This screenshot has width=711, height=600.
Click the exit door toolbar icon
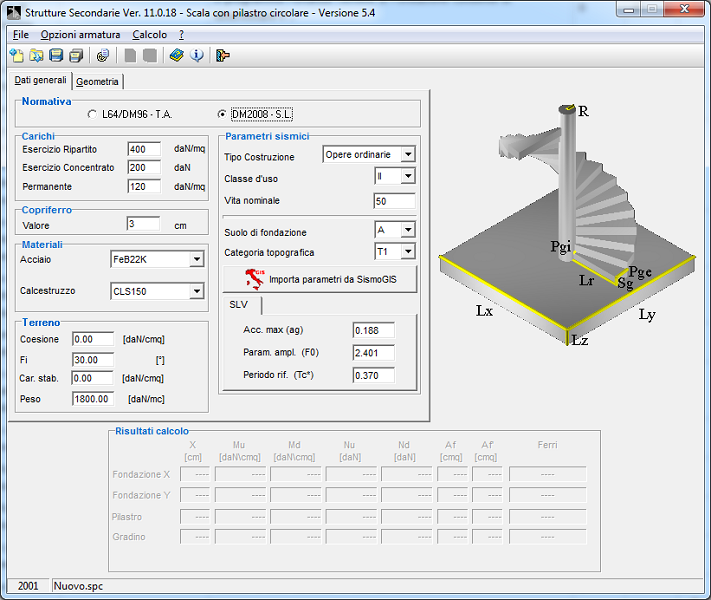[223, 55]
